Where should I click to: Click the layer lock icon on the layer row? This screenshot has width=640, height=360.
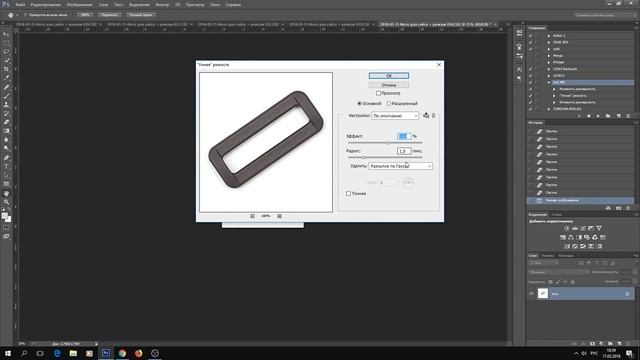(x=627, y=293)
